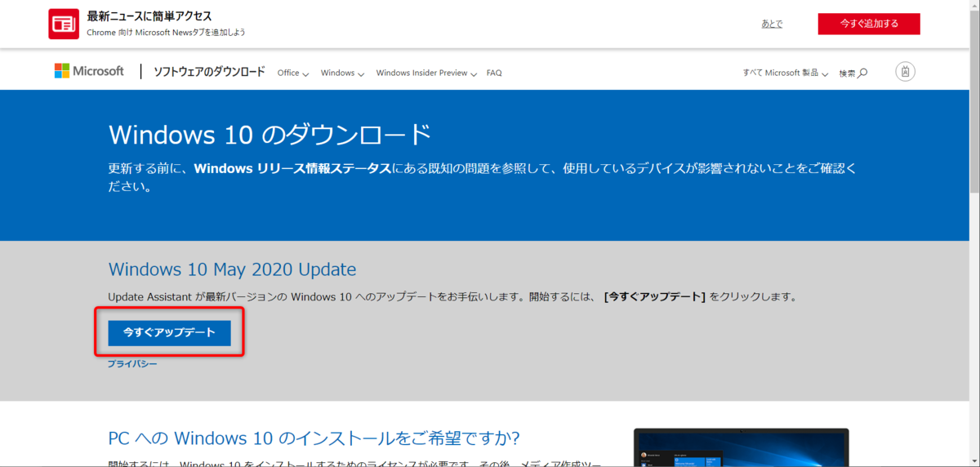Image resolution: width=980 pixels, height=467 pixels.
Task: Click the 今すぐアップデート button
Action: click(x=169, y=333)
